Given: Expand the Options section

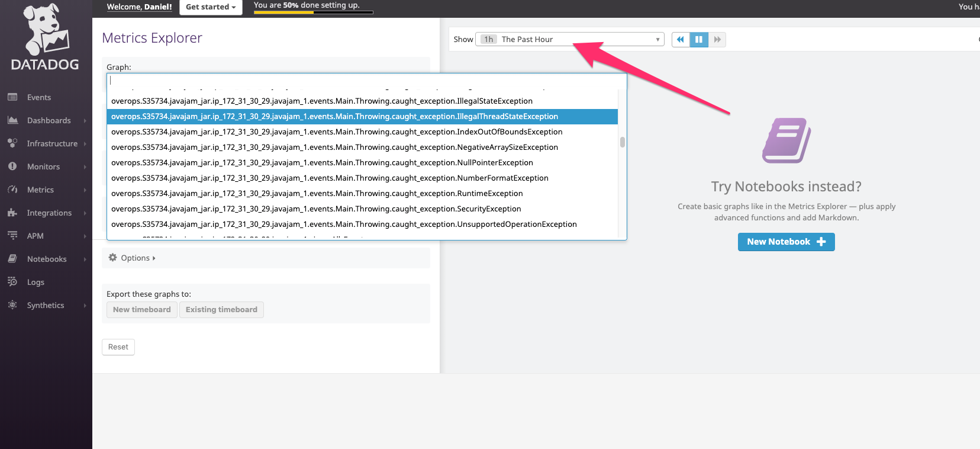Looking at the screenshot, I should click(138, 258).
